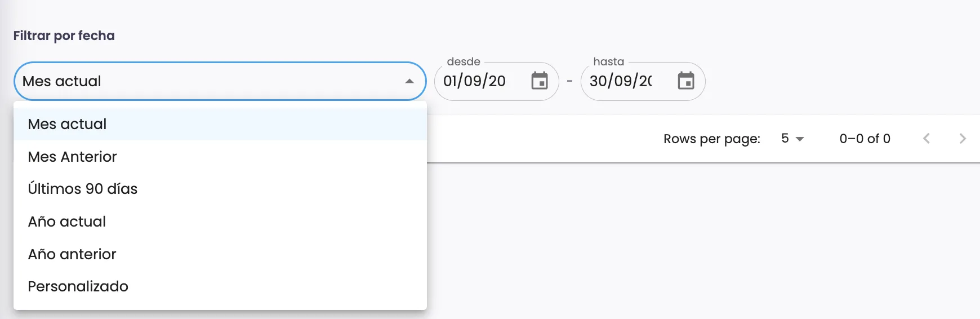Click the 0–0 of 0 pagination text
Viewport: 980px width, 319px height.
[x=865, y=139]
